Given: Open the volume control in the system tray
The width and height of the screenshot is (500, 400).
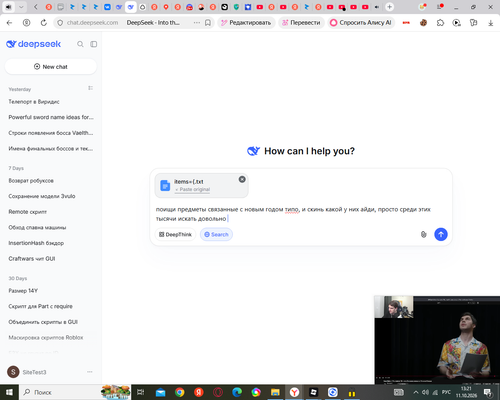Looking at the screenshot, I should 425,392.
